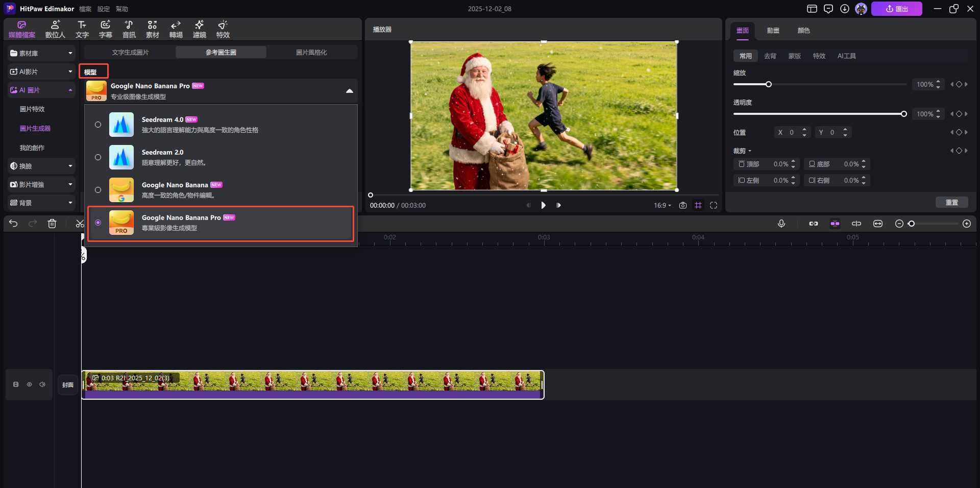Collapse the model dropdown list
Image resolution: width=980 pixels, height=488 pixels.
[349, 91]
